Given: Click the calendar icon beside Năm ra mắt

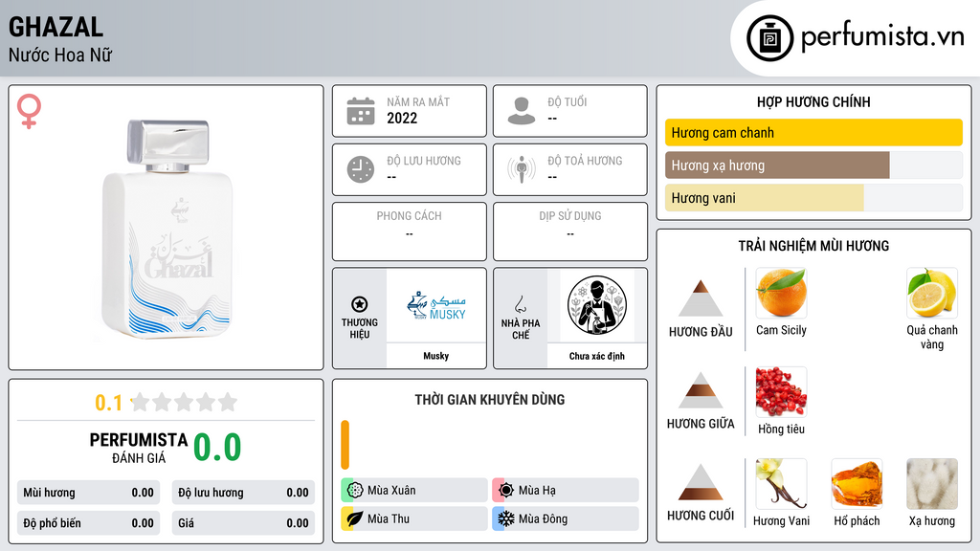Looking at the screenshot, I should tap(361, 111).
